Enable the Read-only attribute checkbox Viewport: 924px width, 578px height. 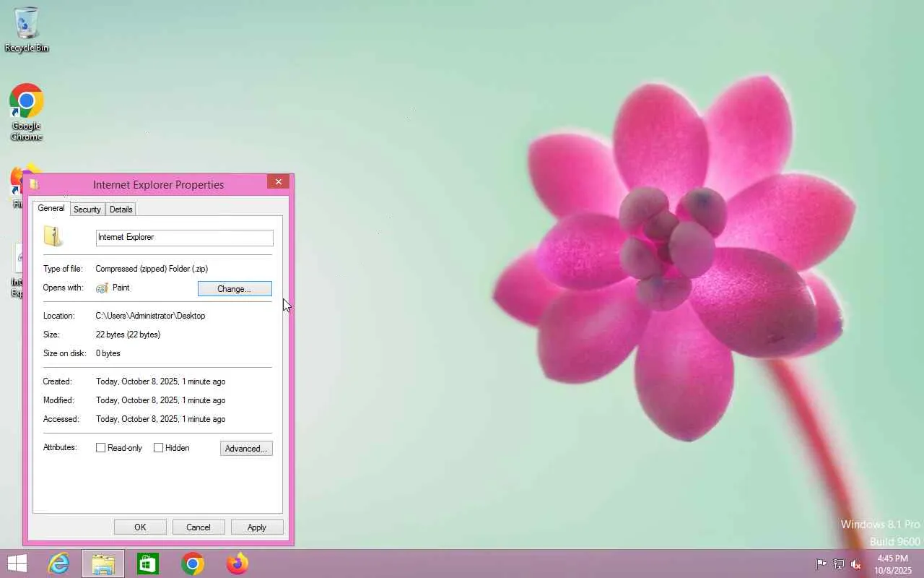[101, 448]
